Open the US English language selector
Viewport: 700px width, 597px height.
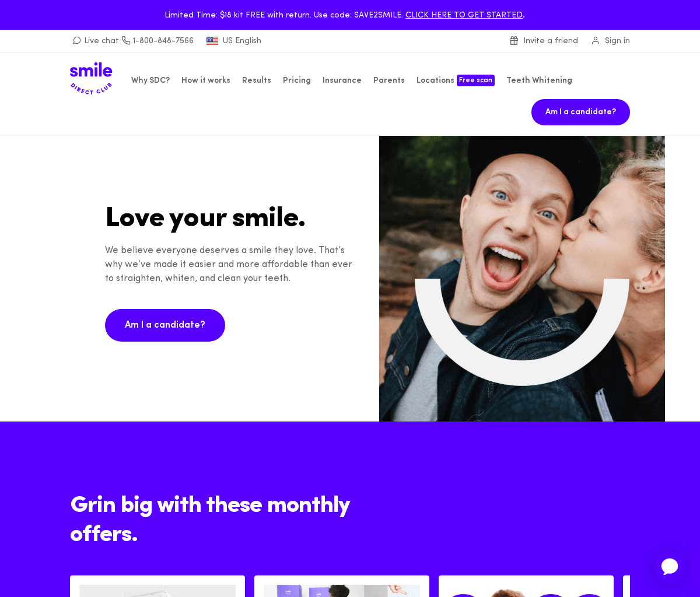[234, 41]
